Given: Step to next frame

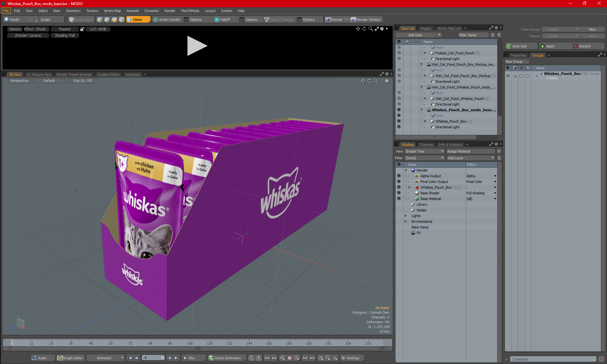Looking at the screenshot, I should pos(169,358).
